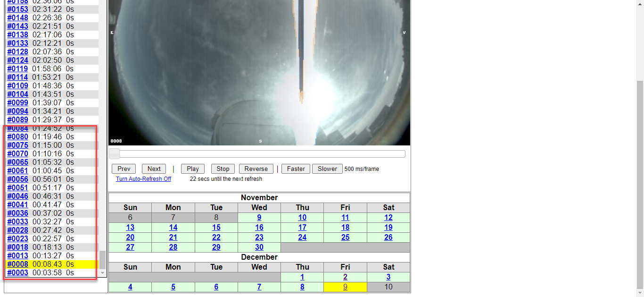View November 20 in the calendar
Screen dimensions: 644x297
coord(130,237)
